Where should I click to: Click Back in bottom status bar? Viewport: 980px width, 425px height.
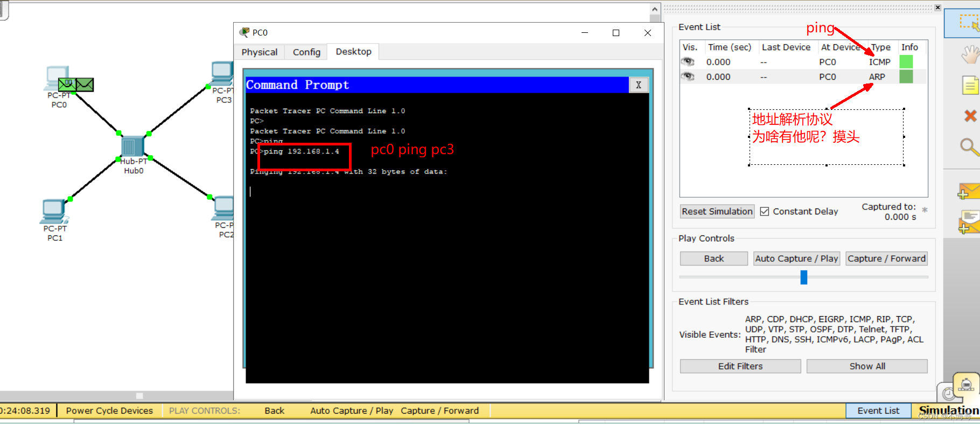pos(274,410)
